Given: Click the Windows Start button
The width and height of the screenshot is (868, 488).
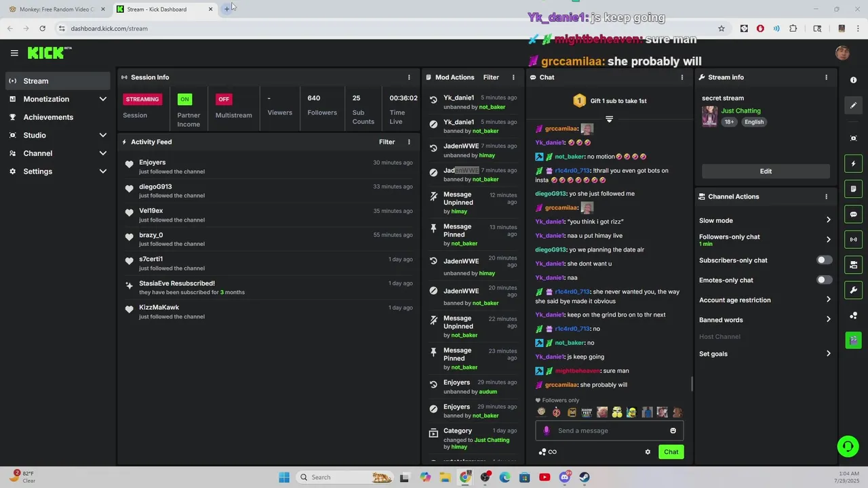Looking at the screenshot, I should [x=284, y=477].
